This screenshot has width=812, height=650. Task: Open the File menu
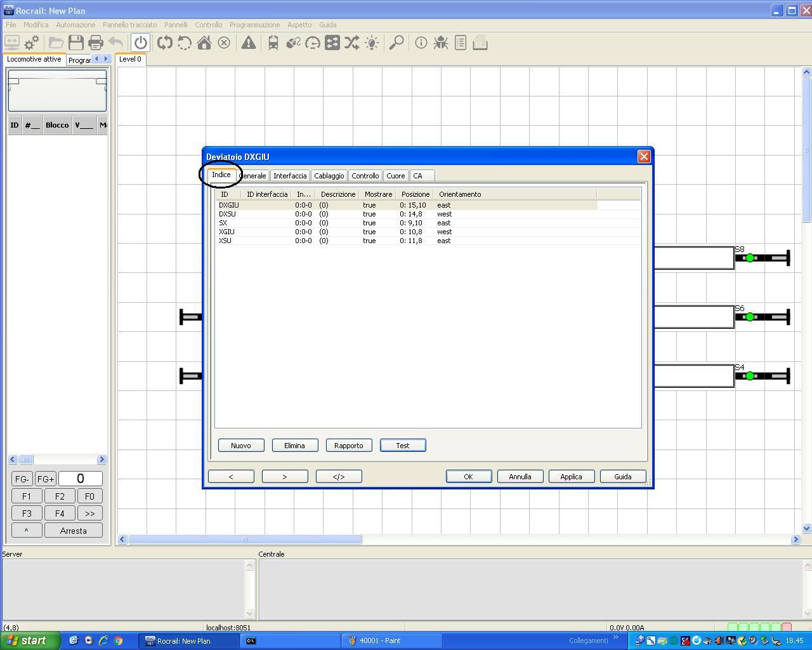tap(11, 25)
